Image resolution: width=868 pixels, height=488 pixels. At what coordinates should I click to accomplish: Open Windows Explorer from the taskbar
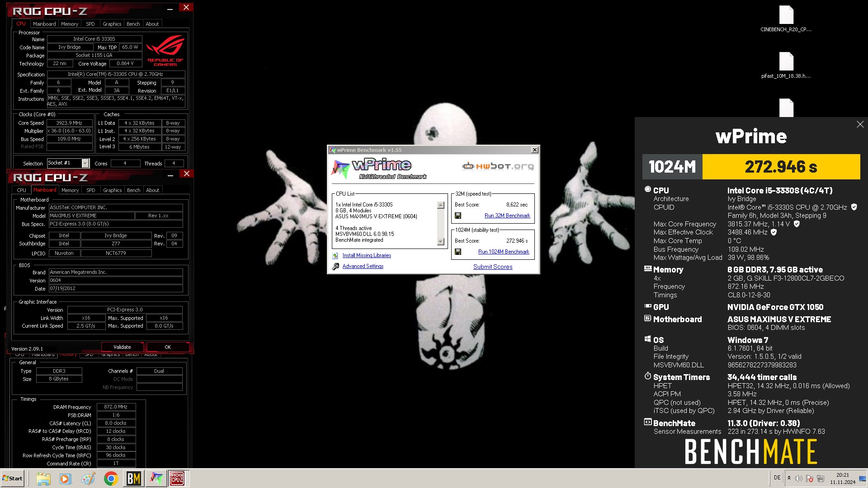[43, 479]
